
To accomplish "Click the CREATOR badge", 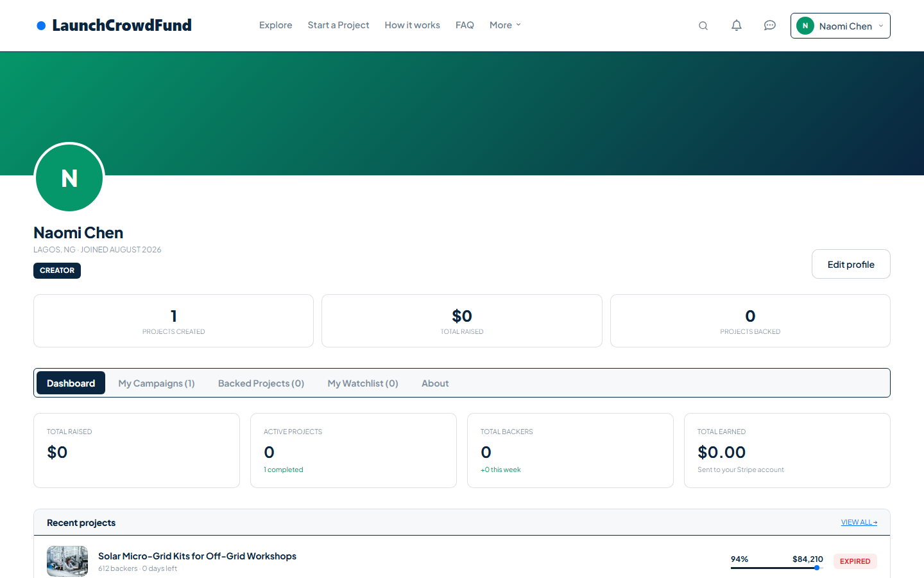I will click(57, 270).
